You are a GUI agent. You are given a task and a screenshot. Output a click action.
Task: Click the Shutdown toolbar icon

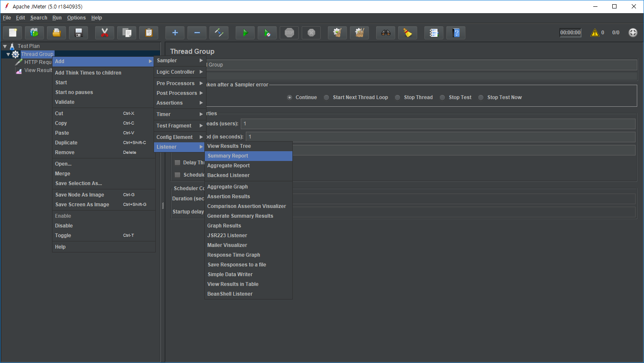point(311,33)
